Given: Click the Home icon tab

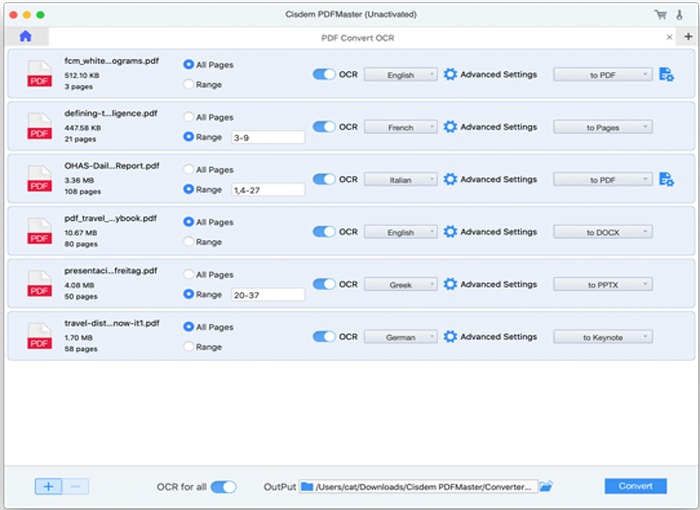Looking at the screenshot, I should point(25,36).
